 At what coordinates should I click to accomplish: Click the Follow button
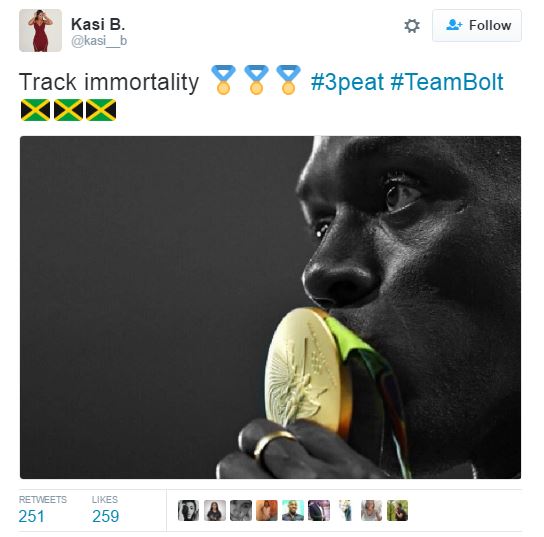pyautogui.click(x=477, y=26)
